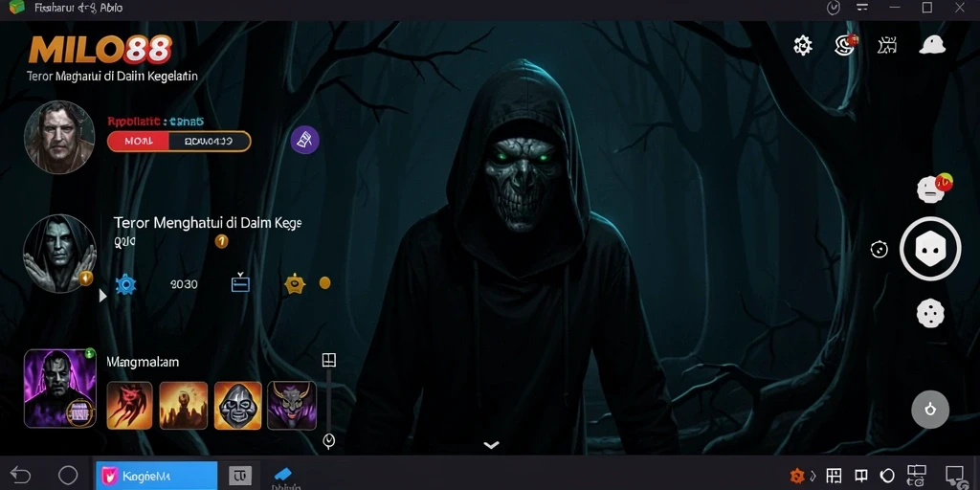Open the ghost-shaped icon at top right
This screenshot has height=490, width=980.
click(932, 44)
